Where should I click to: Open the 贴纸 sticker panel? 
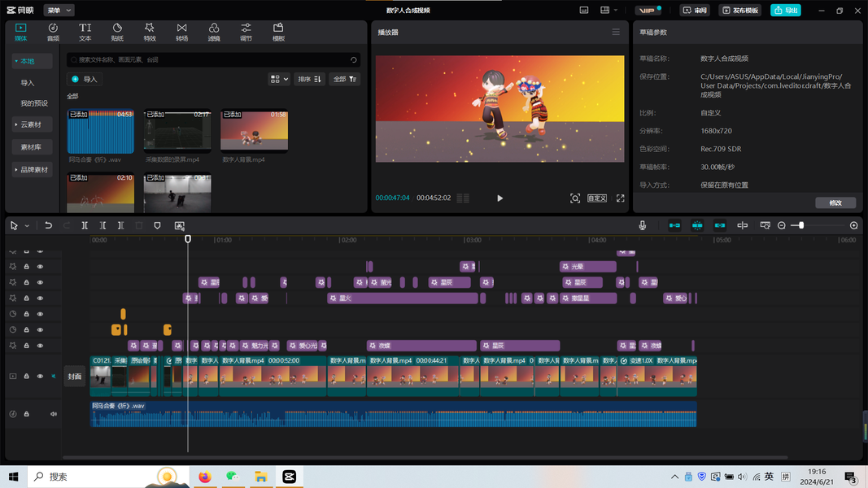117,32
